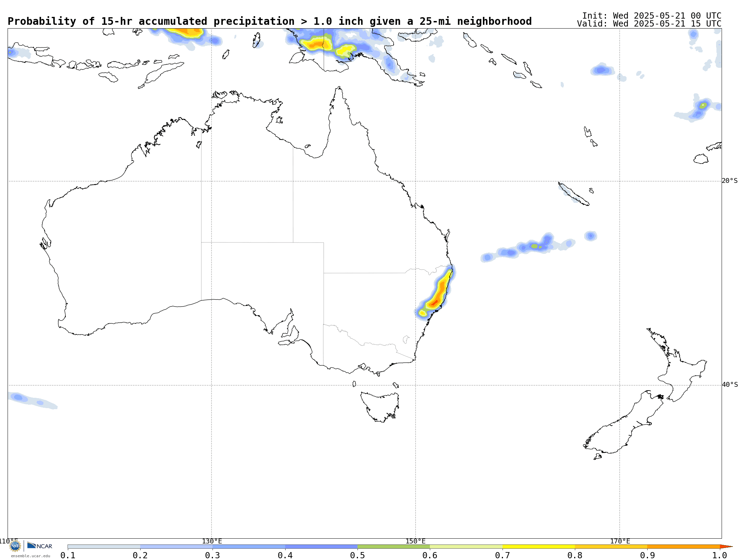The width and height of the screenshot is (744, 560).
Task: Click the light blue 0.2–0.3 colorbar segment
Action: (176, 547)
